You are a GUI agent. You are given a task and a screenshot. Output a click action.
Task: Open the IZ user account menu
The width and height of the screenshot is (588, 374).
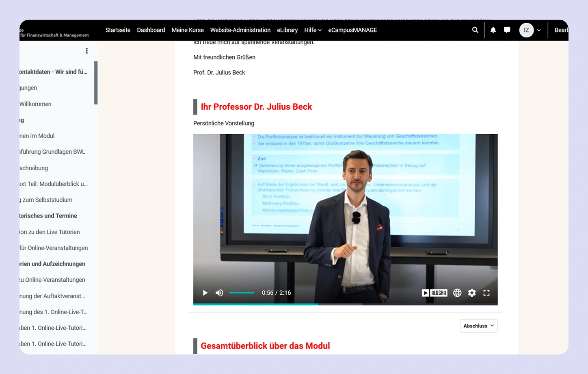coord(530,30)
